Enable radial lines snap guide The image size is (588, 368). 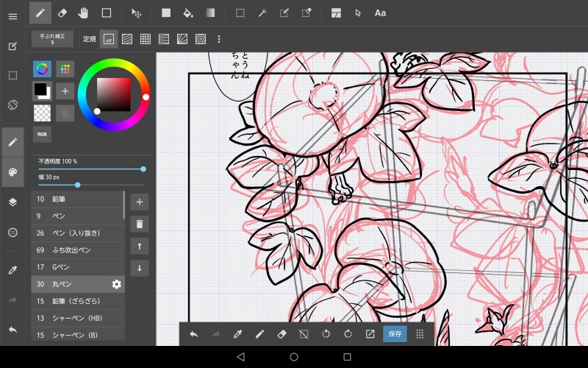pyautogui.click(x=182, y=39)
